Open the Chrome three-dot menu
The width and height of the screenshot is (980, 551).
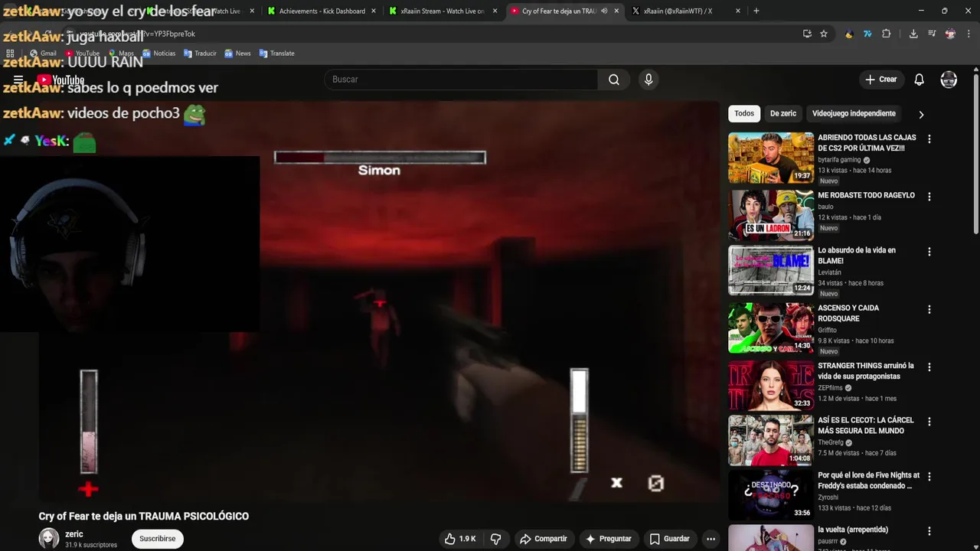pos(967,34)
